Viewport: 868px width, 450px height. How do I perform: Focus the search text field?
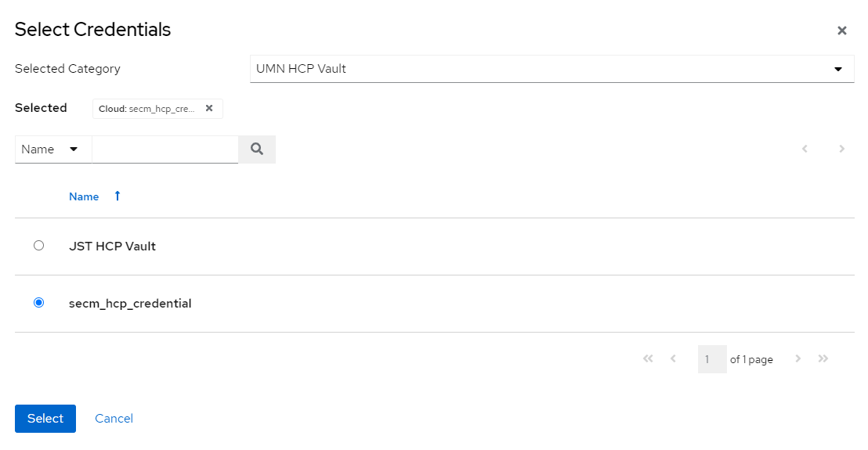(x=165, y=149)
